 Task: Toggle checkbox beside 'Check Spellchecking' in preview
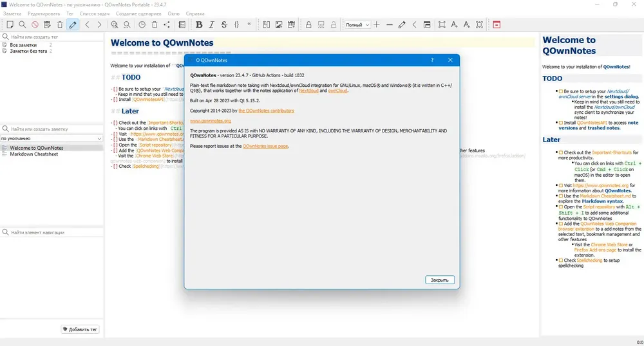pos(561,260)
